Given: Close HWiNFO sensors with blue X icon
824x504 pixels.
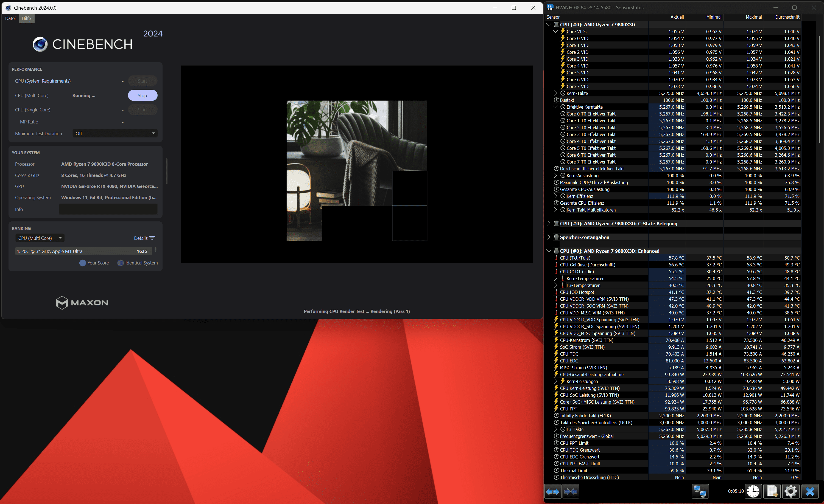Looking at the screenshot, I should 810,491.
